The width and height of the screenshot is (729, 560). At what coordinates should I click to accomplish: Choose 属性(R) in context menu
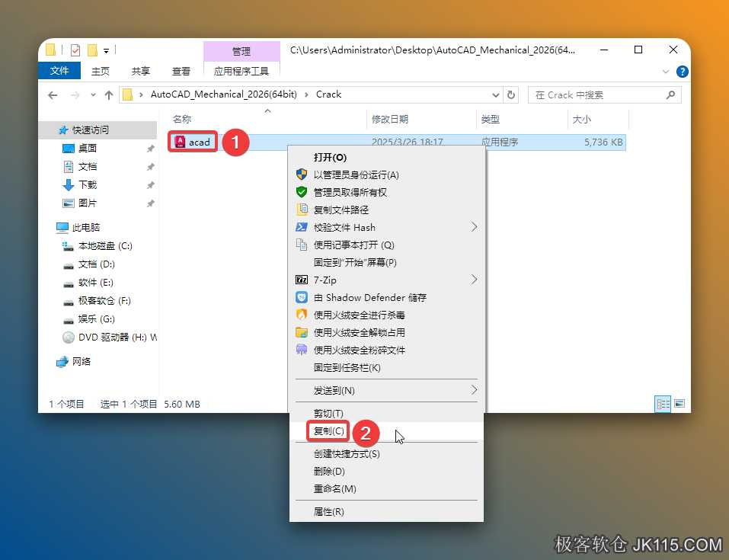pyautogui.click(x=386, y=512)
